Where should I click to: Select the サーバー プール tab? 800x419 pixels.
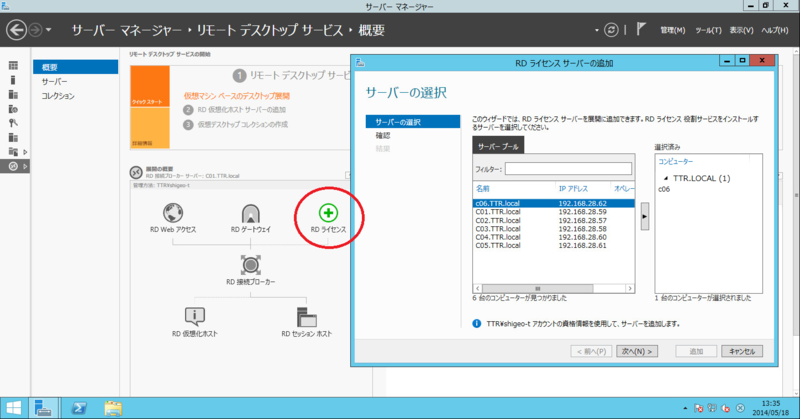pyautogui.click(x=498, y=146)
